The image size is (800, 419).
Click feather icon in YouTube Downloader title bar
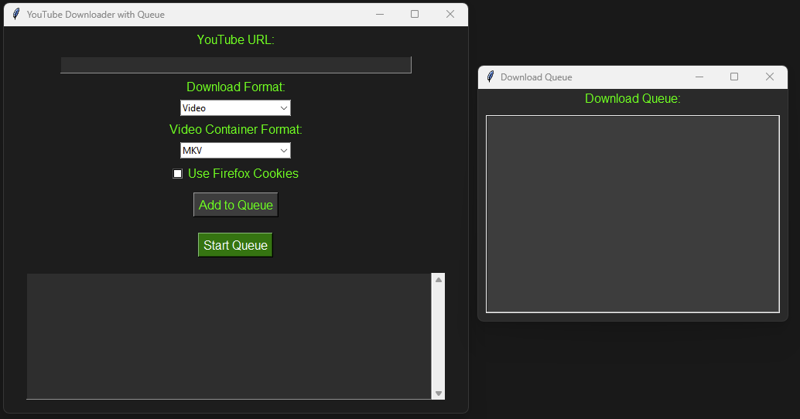[16, 14]
